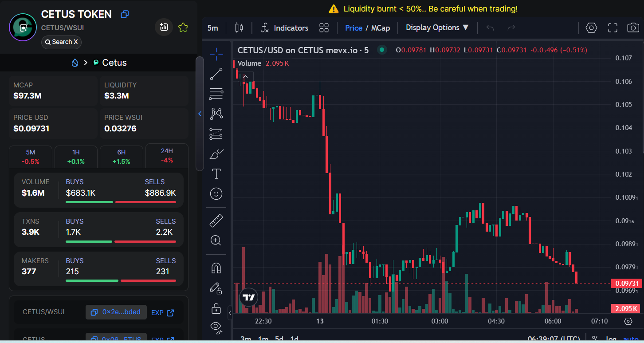Collapse the left panel with arrow
This screenshot has width=644, height=343.
200,114
